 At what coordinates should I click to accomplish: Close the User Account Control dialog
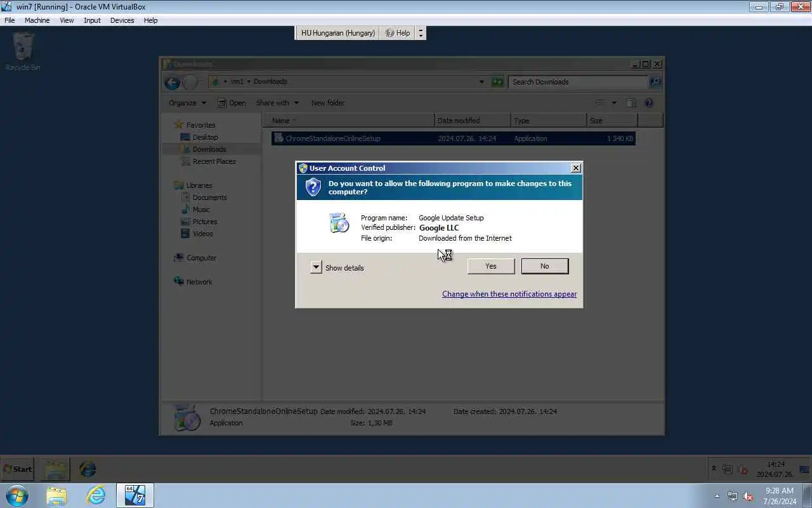click(575, 168)
